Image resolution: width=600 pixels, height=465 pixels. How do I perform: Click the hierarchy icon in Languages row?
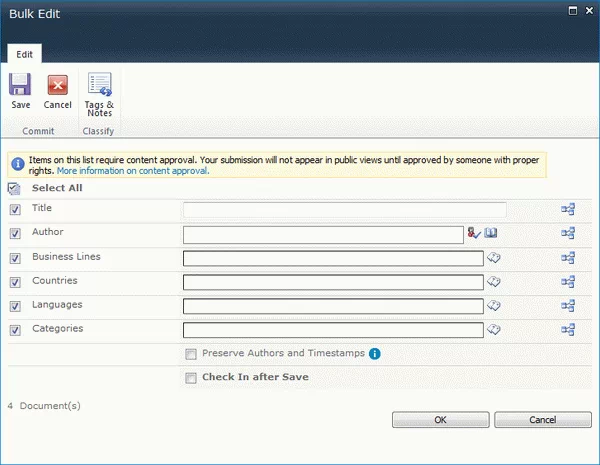[x=568, y=305]
